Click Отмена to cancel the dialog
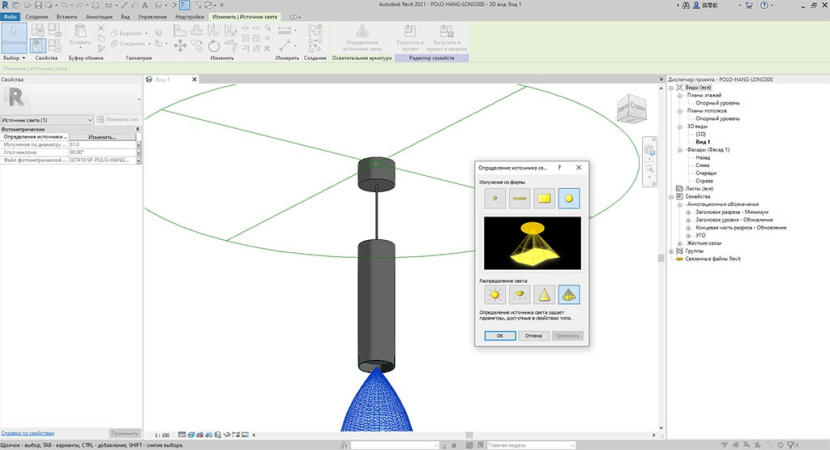 tap(534, 336)
